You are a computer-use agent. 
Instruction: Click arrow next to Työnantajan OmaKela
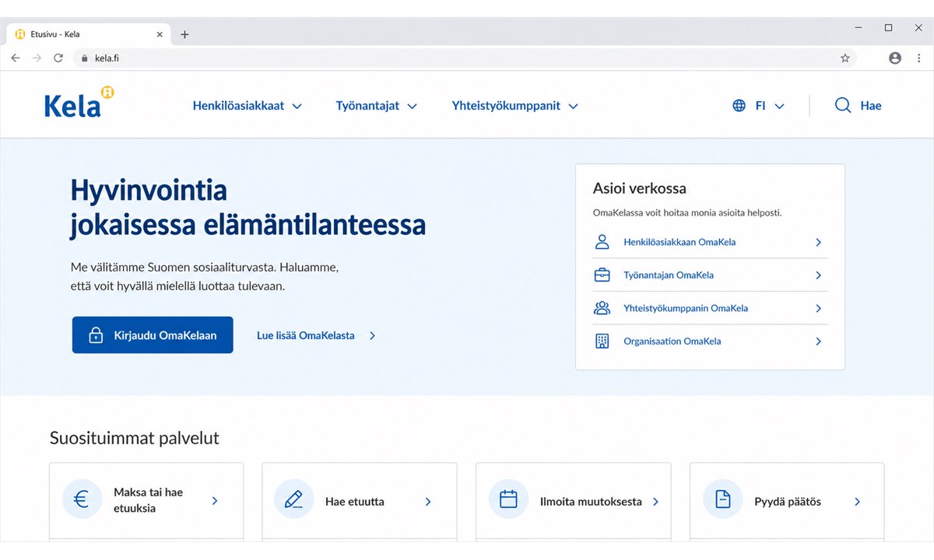pos(818,275)
